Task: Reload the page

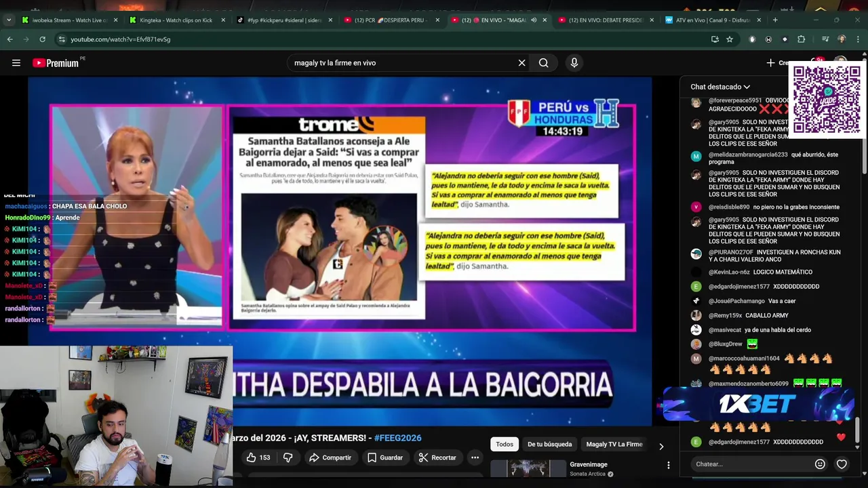Action: (x=42, y=39)
